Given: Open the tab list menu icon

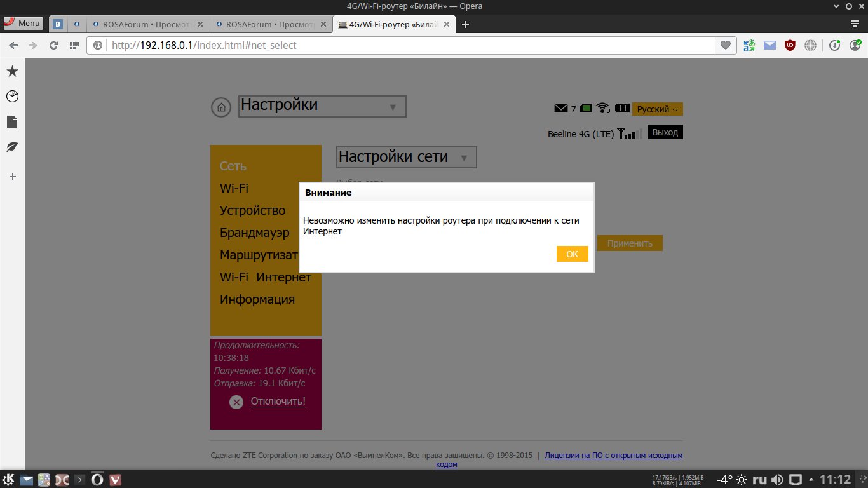Looking at the screenshot, I should click(x=855, y=24).
